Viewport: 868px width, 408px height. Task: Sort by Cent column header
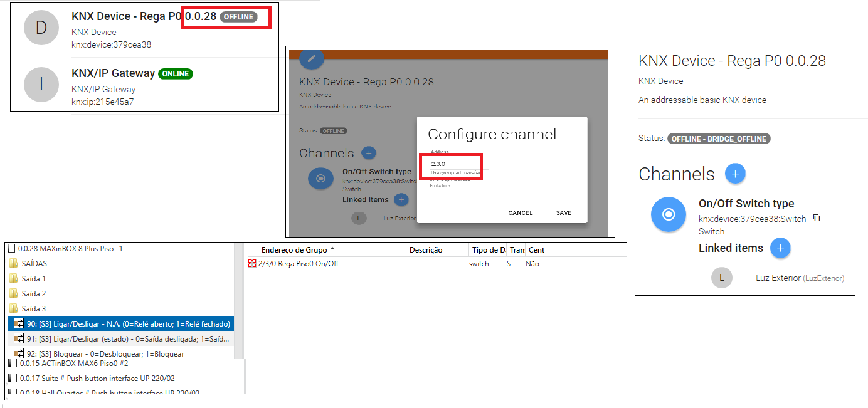[536, 249]
